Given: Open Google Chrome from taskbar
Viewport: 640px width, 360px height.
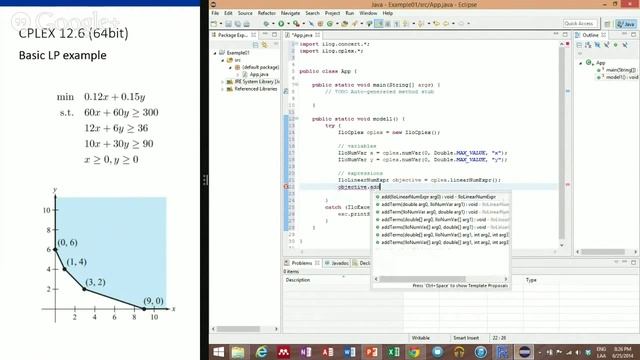Looking at the screenshot, I should click(x=414, y=352).
